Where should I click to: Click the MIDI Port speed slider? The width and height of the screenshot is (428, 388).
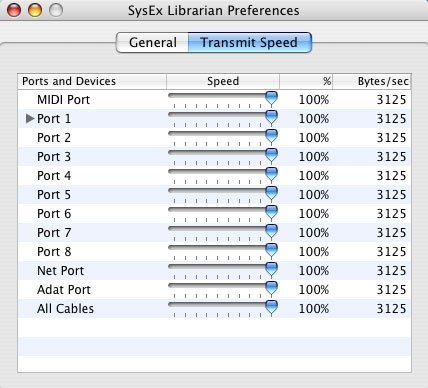tap(223, 100)
